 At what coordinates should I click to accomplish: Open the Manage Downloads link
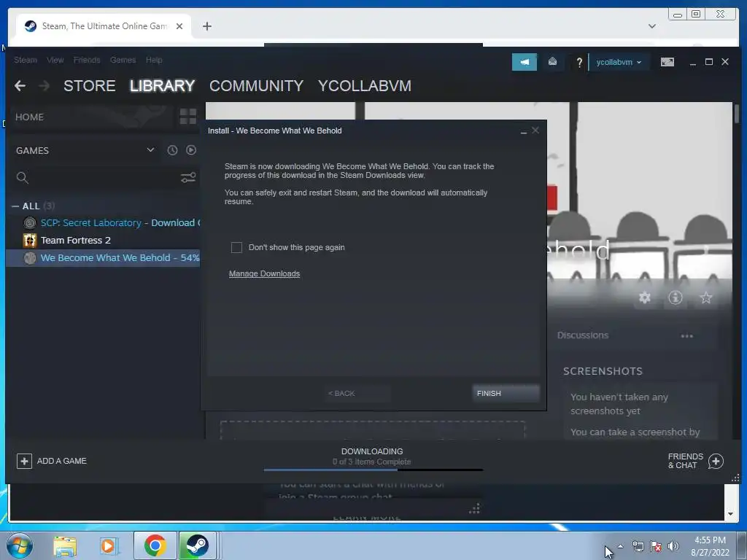click(264, 274)
